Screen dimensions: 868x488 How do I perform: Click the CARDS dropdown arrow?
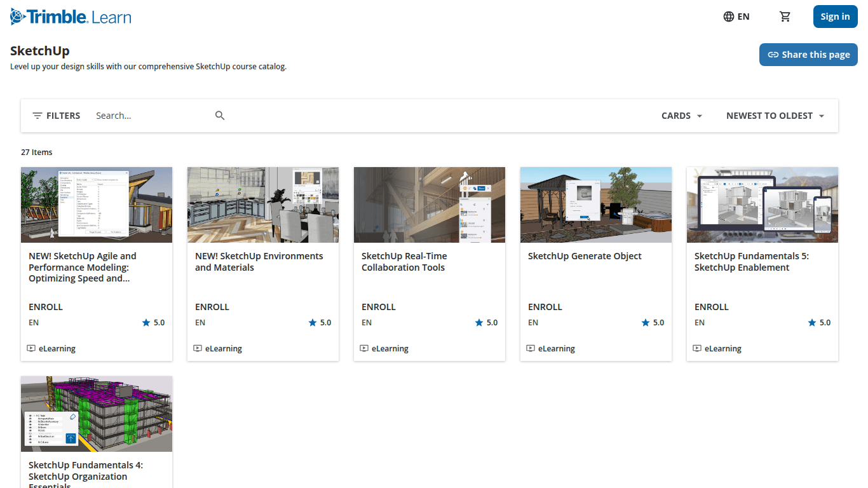tap(700, 116)
